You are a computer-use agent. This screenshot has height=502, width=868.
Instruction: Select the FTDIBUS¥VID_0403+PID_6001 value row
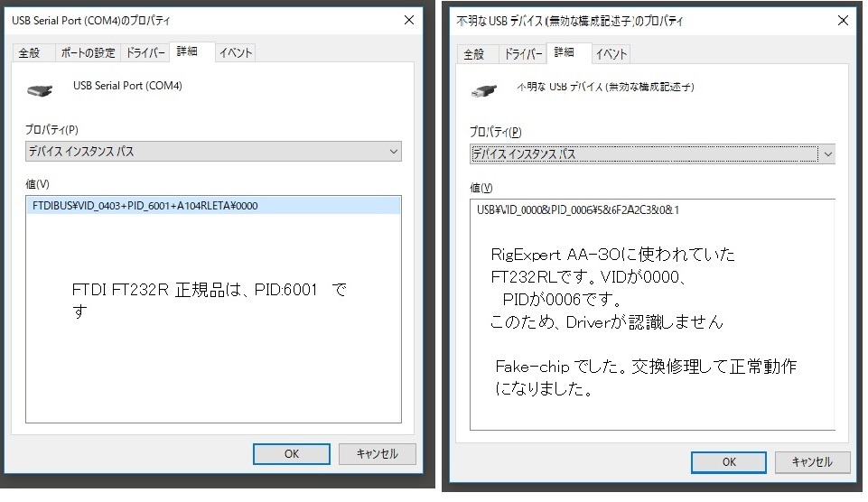tap(213, 206)
